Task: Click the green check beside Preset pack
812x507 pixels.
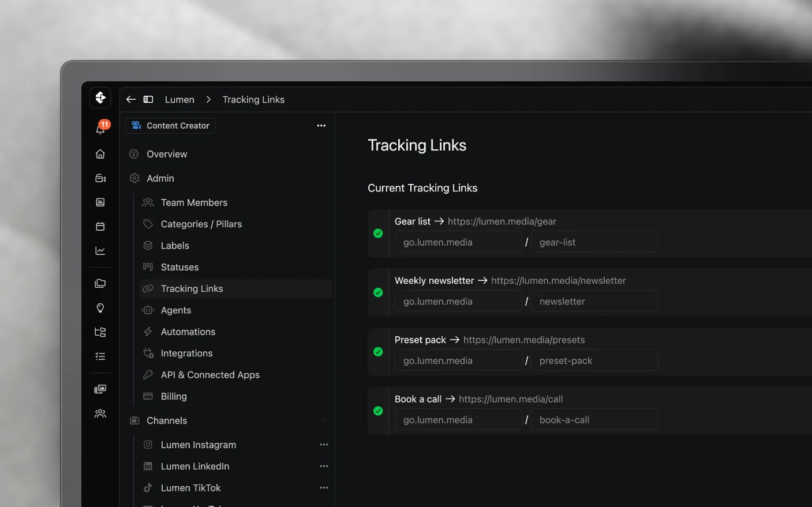Action: click(x=378, y=352)
